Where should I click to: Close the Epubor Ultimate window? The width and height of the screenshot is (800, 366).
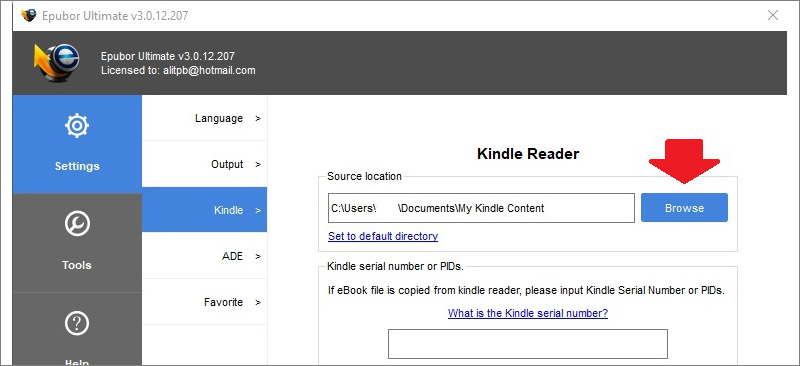click(x=773, y=15)
